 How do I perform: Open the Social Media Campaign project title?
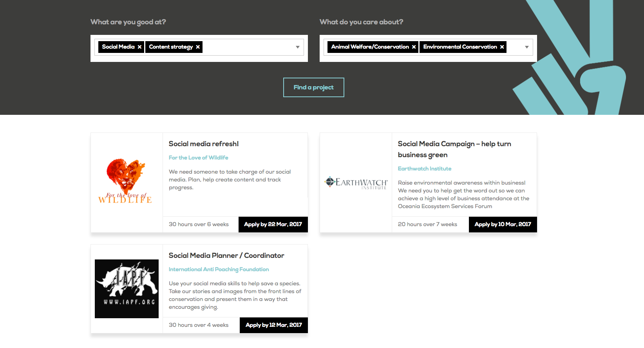[454, 149]
